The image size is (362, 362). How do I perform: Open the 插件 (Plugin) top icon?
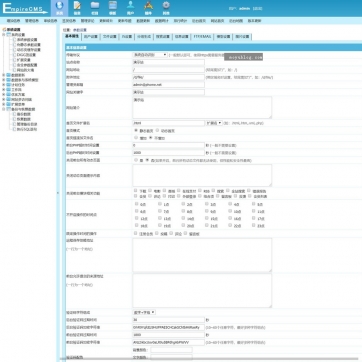[148, 8]
